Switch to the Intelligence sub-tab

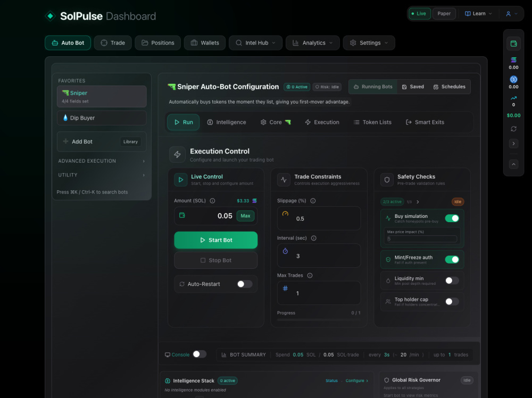227,122
